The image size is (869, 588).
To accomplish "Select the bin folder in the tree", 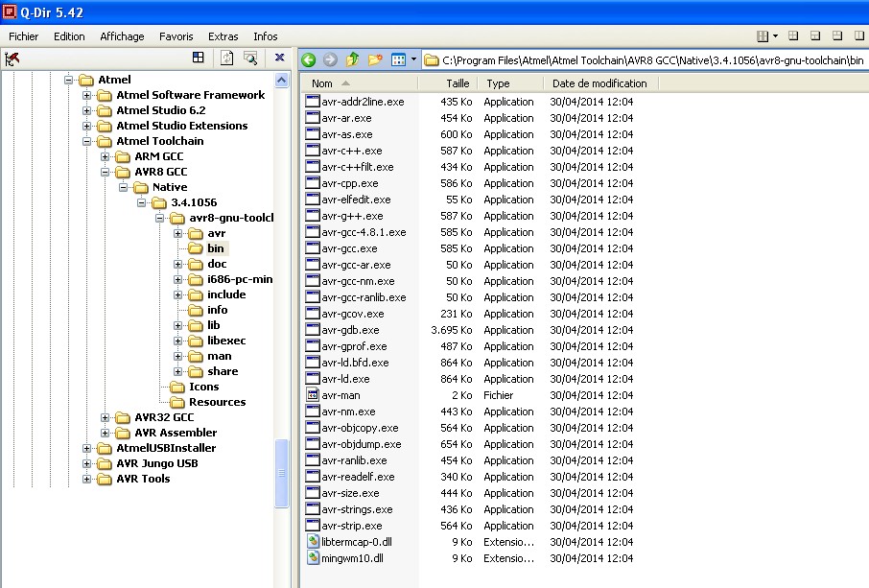I will (216, 248).
